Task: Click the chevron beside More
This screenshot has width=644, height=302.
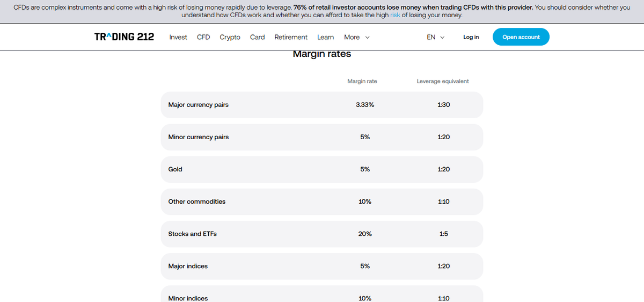Action: (367, 37)
